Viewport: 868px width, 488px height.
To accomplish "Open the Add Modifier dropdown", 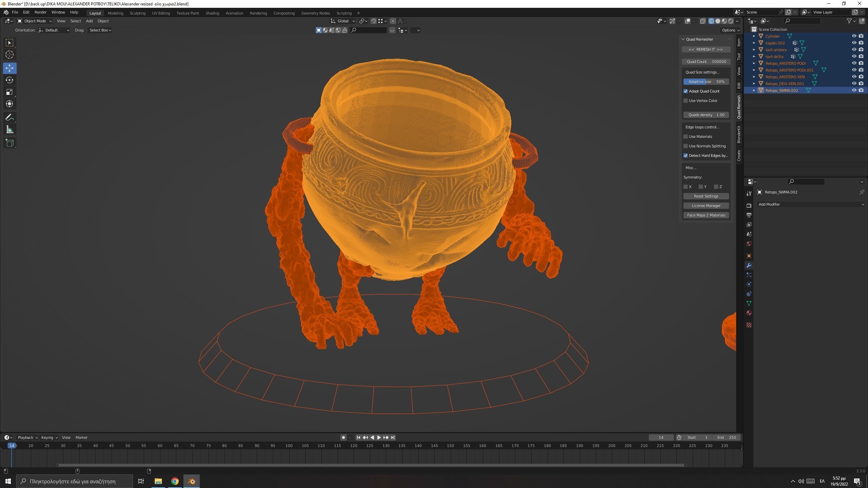I will (810, 204).
